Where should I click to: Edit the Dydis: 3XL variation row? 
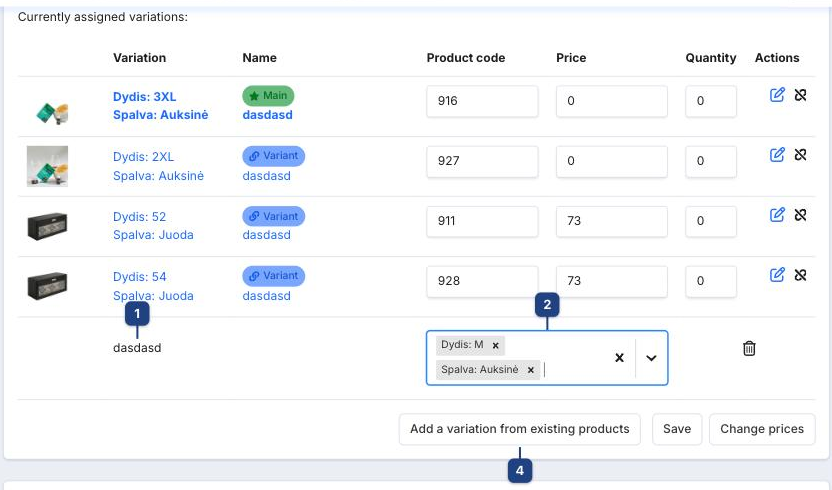click(x=777, y=95)
